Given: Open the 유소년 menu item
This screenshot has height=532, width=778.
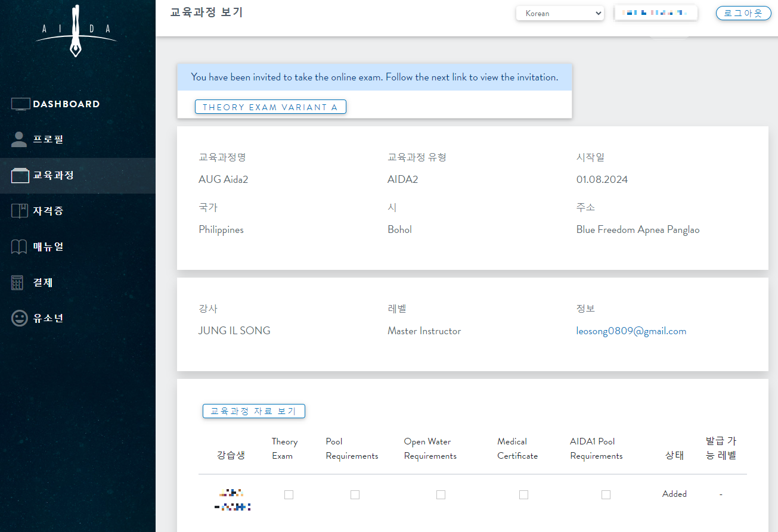Looking at the screenshot, I should click(x=78, y=318).
